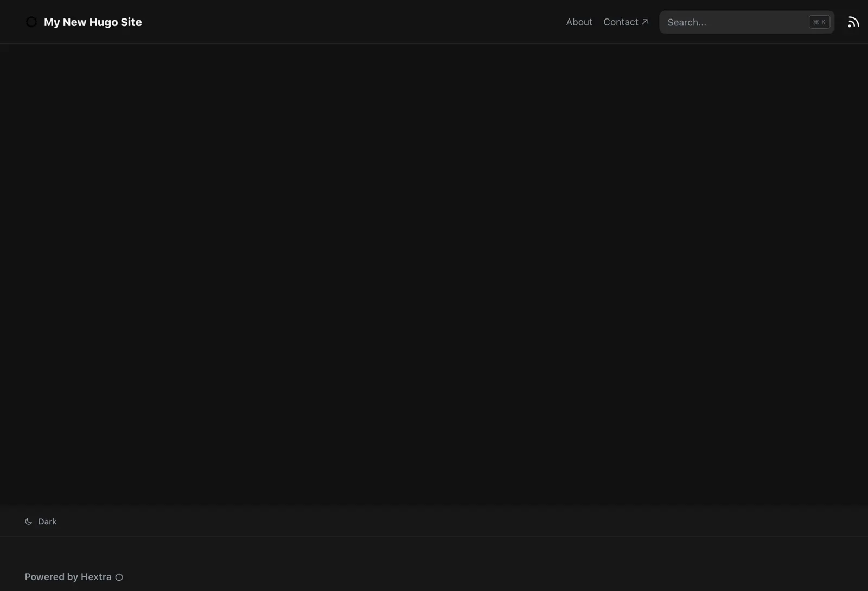Select About in the navigation bar
The width and height of the screenshot is (868, 591).
pyautogui.click(x=579, y=22)
